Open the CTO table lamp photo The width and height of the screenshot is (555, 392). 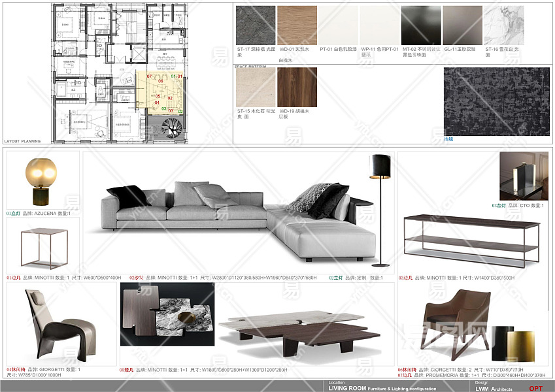coord(524,176)
